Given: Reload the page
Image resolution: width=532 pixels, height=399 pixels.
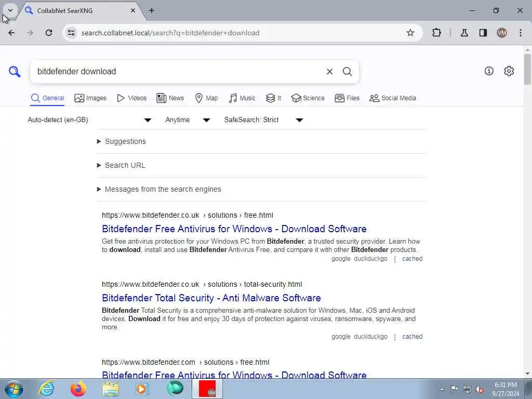Looking at the screenshot, I should pyautogui.click(x=49, y=33).
